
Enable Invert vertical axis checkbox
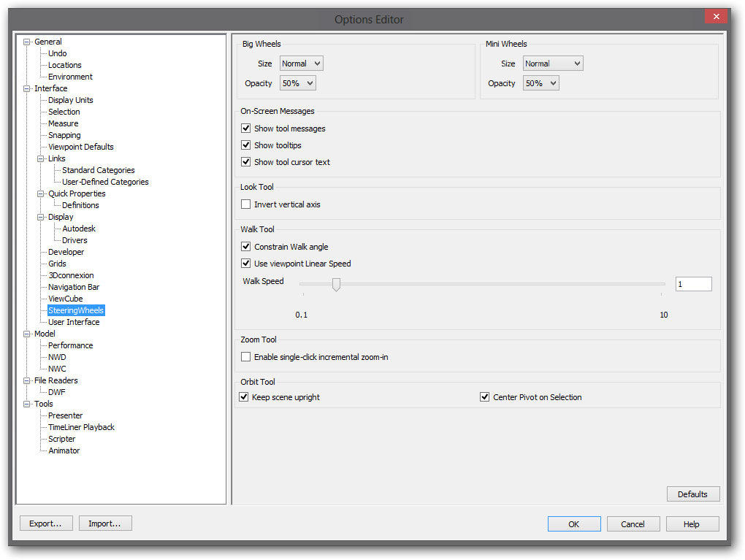click(x=246, y=204)
